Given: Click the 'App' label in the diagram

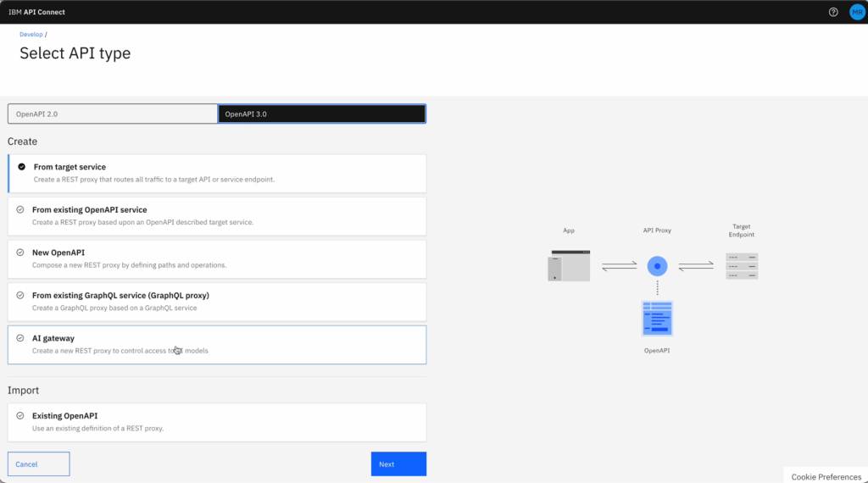Looking at the screenshot, I should (x=569, y=230).
